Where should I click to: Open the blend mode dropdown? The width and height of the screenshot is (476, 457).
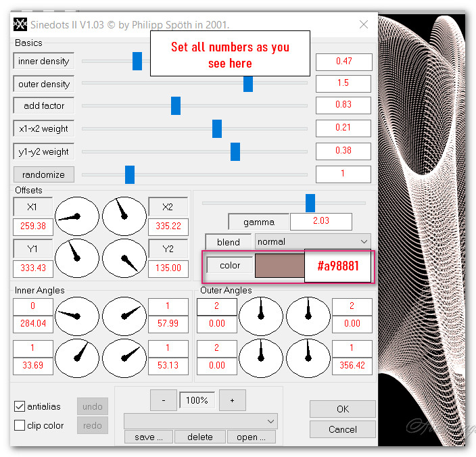click(x=313, y=241)
